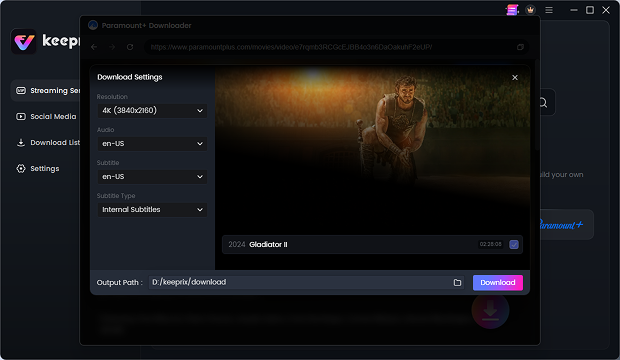Open the Subtitle language dropdown
Screen dimensions: 620x360
click(x=152, y=177)
